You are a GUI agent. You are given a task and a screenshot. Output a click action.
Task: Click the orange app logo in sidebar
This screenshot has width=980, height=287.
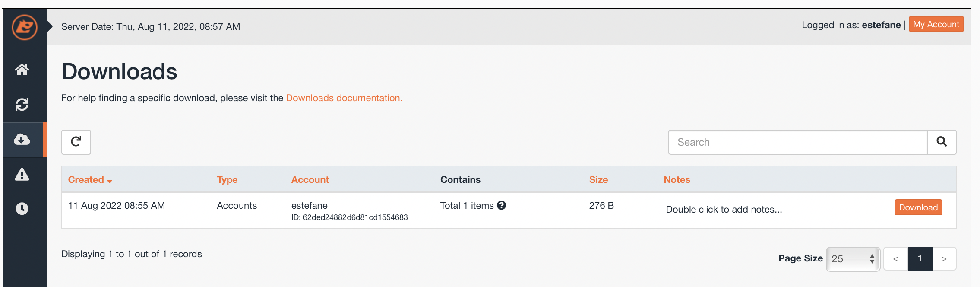[25, 27]
